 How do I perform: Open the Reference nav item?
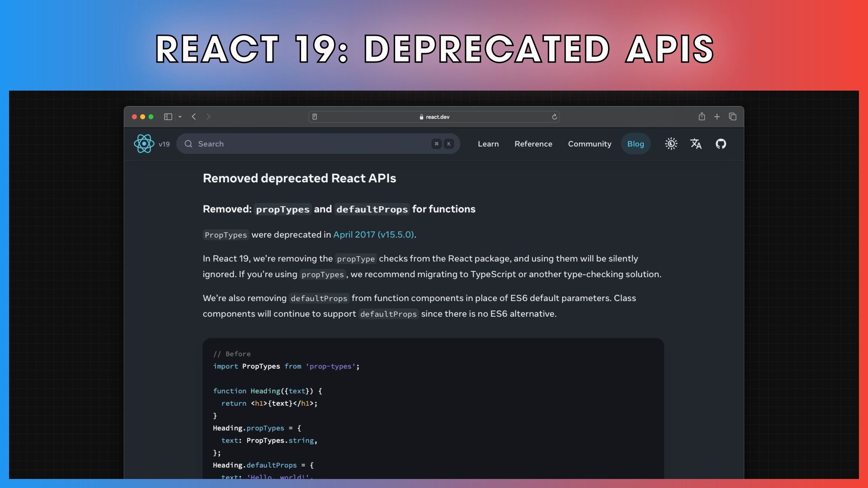[533, 144]
